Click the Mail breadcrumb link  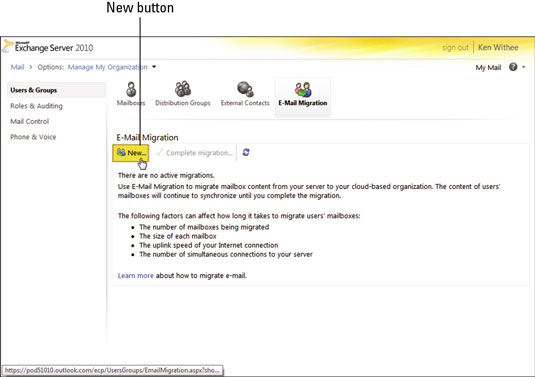[17, 67]
